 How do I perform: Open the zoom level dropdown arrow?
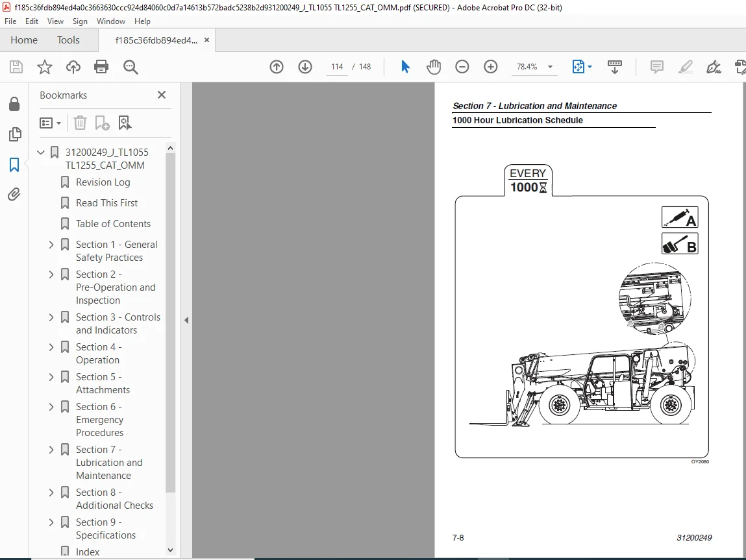551,67
